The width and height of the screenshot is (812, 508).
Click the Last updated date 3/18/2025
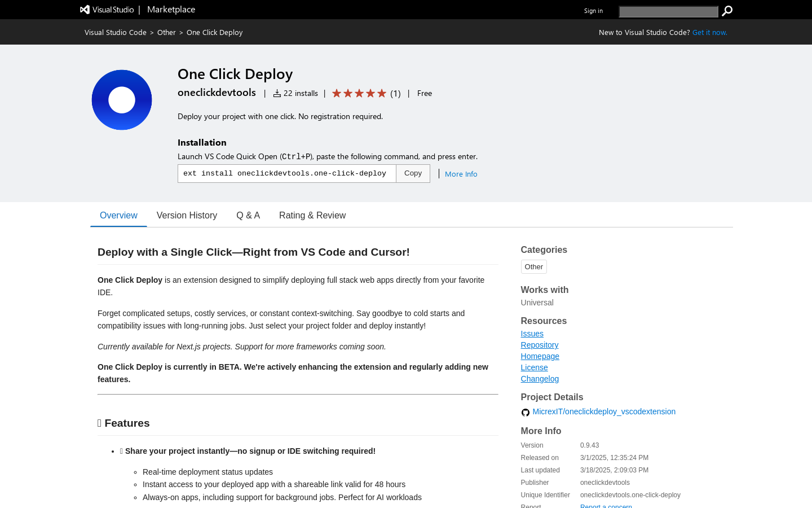click(614, 470)
